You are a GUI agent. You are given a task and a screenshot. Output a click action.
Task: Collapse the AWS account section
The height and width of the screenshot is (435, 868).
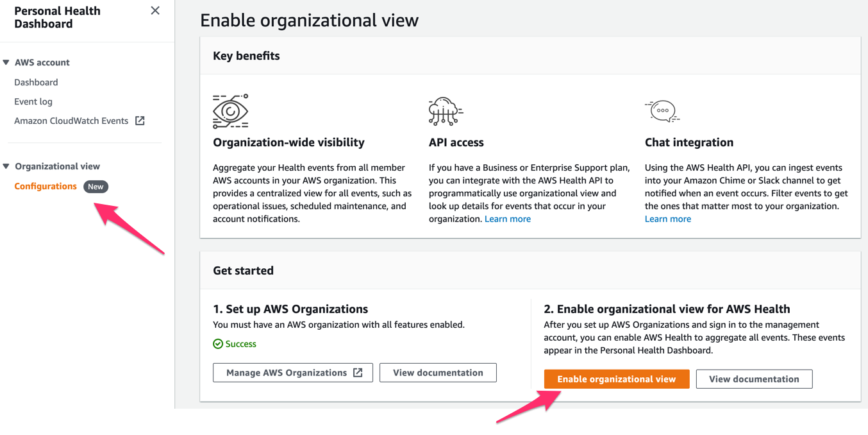point(6,62)
